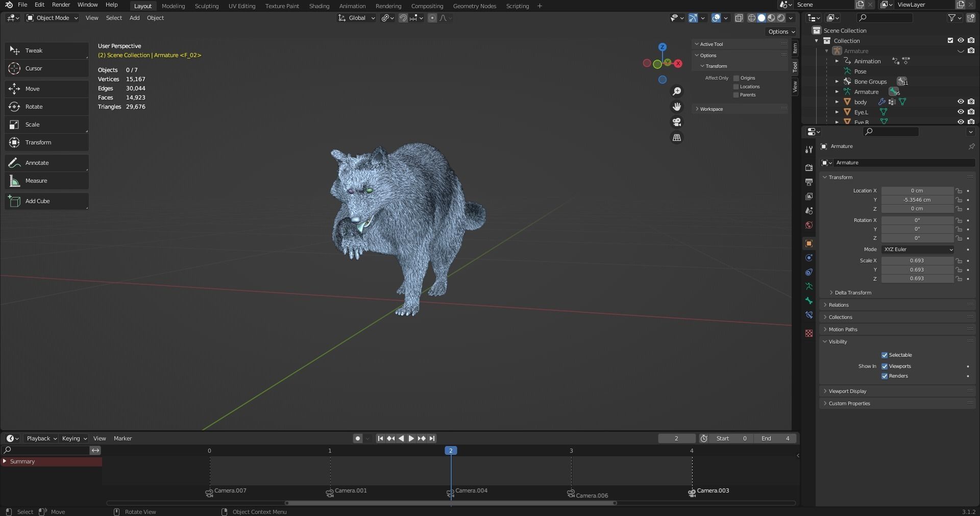Enable Affect Only Parents checkbox
The width and height of the screenshot is (980, 516).
[x=736, y=95]
